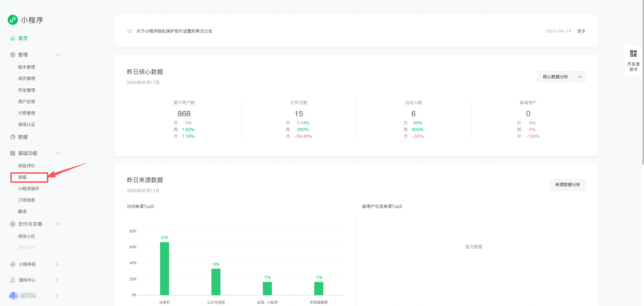Viewport: 644px width, 306px height.
Task: Click the 支付与交易 yen icon
Action: click(x=13, y=224)
